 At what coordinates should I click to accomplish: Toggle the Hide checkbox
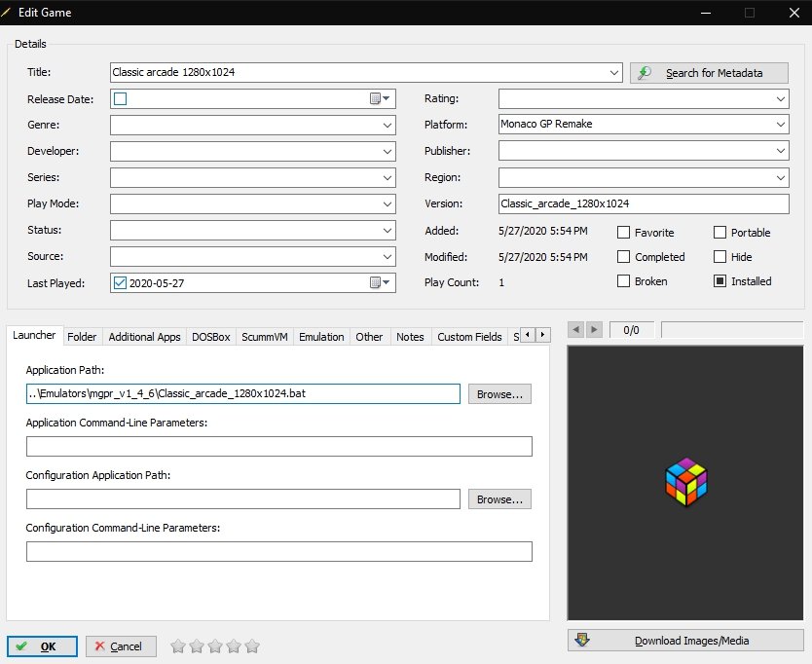tap(720, 256)
